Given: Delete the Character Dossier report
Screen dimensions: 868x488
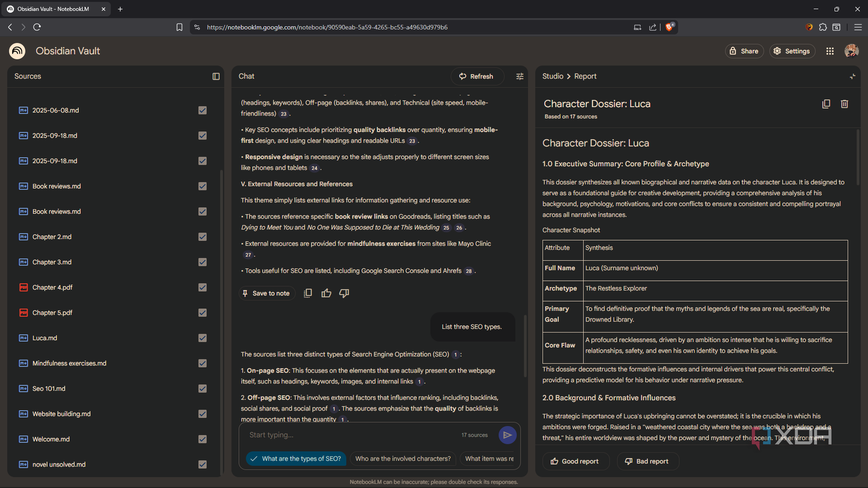Looking at the screenshot, I should click(844, 104).
